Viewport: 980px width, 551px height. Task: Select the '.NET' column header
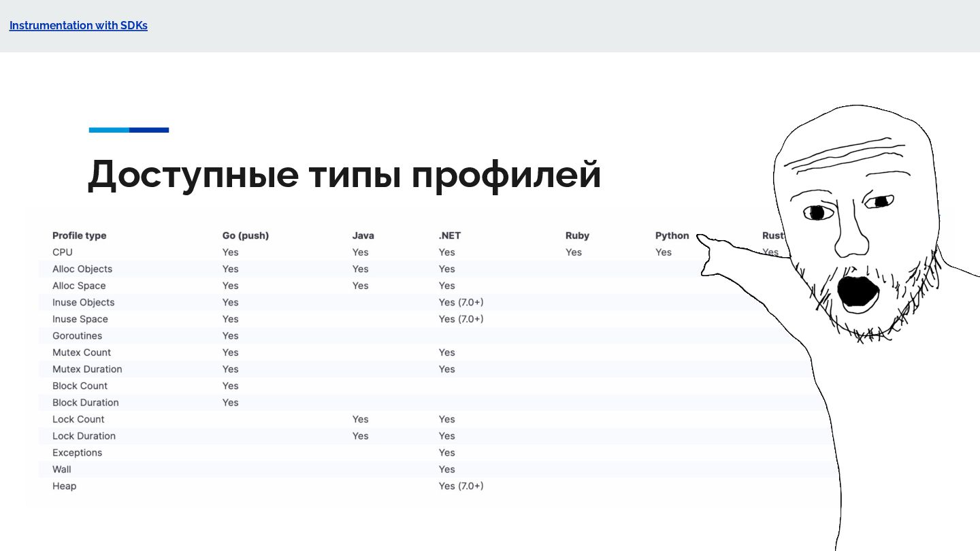450,235
